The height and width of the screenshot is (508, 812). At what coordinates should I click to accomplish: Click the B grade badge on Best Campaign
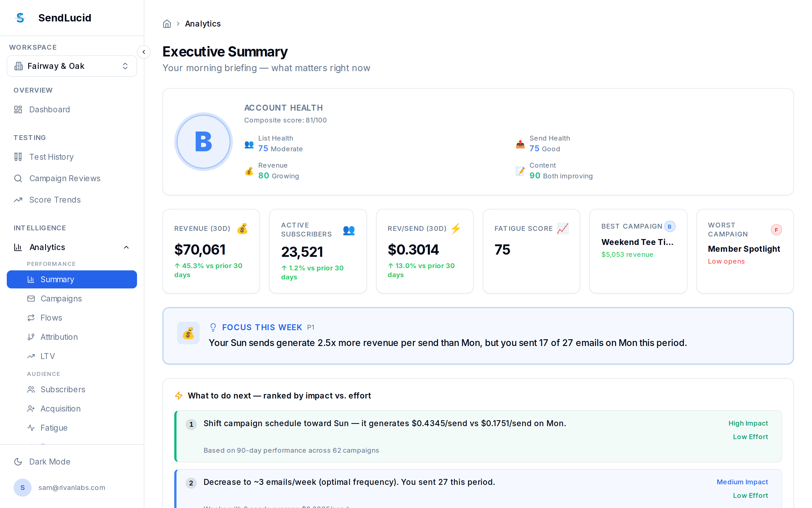(670, 226)
